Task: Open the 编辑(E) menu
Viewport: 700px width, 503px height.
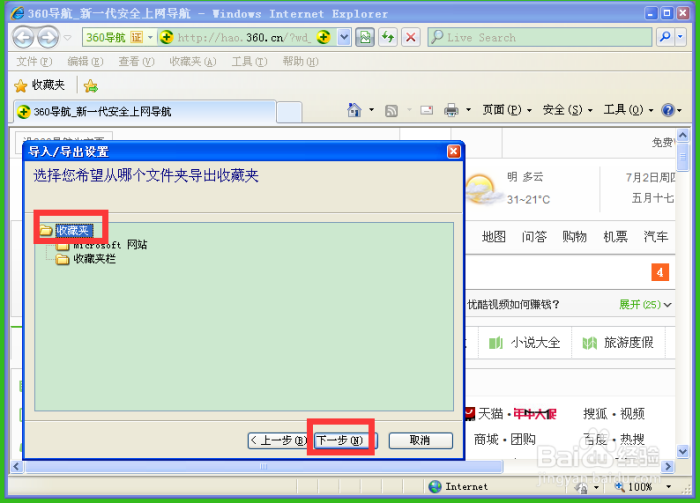Action: (85, 61)
